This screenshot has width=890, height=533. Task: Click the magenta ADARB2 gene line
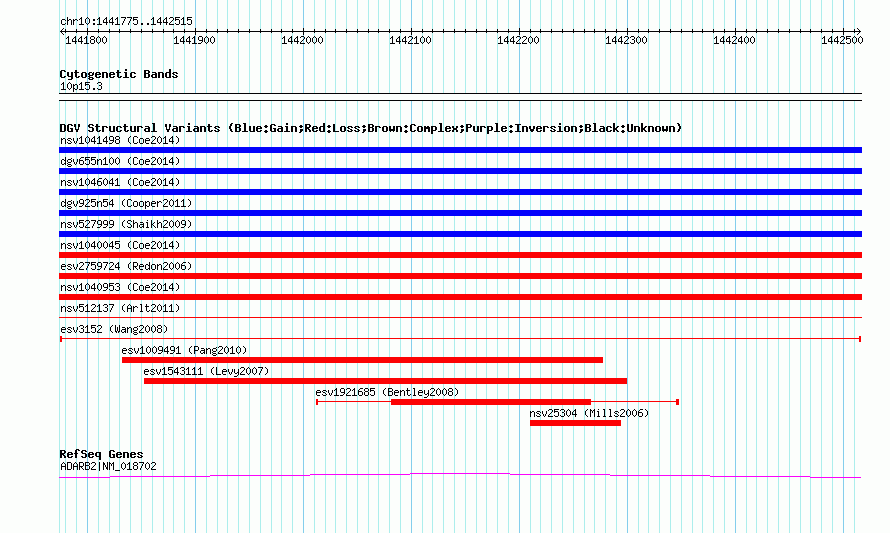[x=460, y=475]
